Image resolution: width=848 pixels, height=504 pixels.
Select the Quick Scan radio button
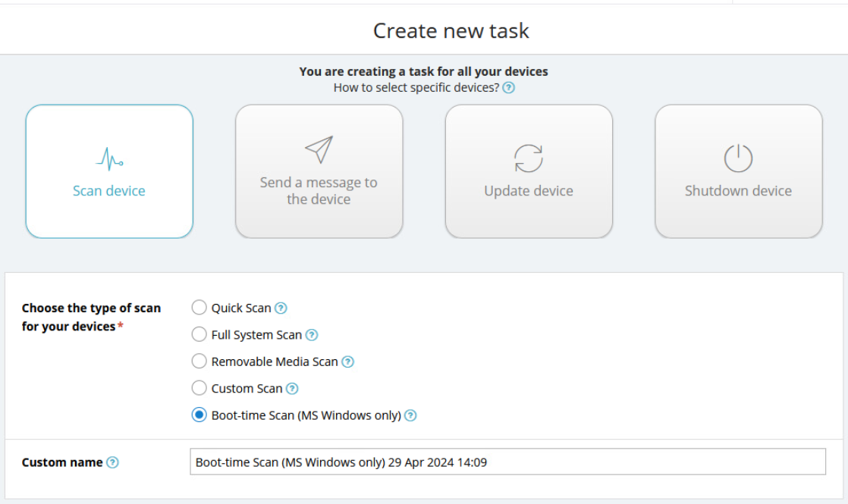coord(199,308)
